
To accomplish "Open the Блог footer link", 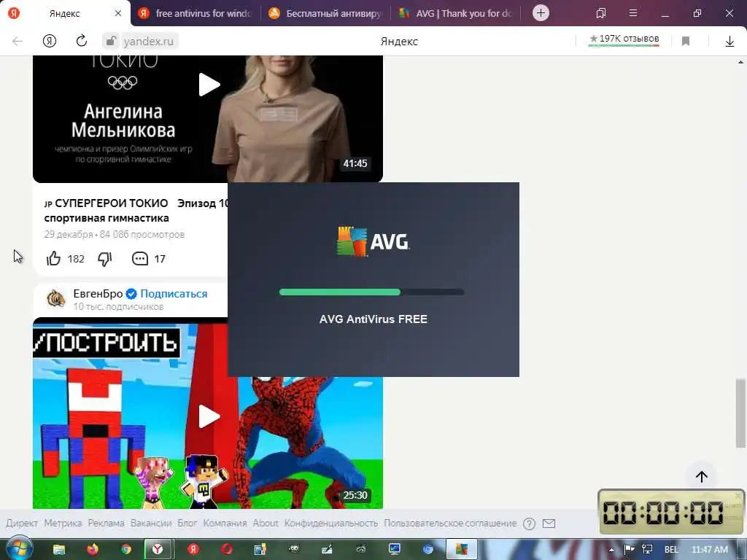I will point(187,524).
